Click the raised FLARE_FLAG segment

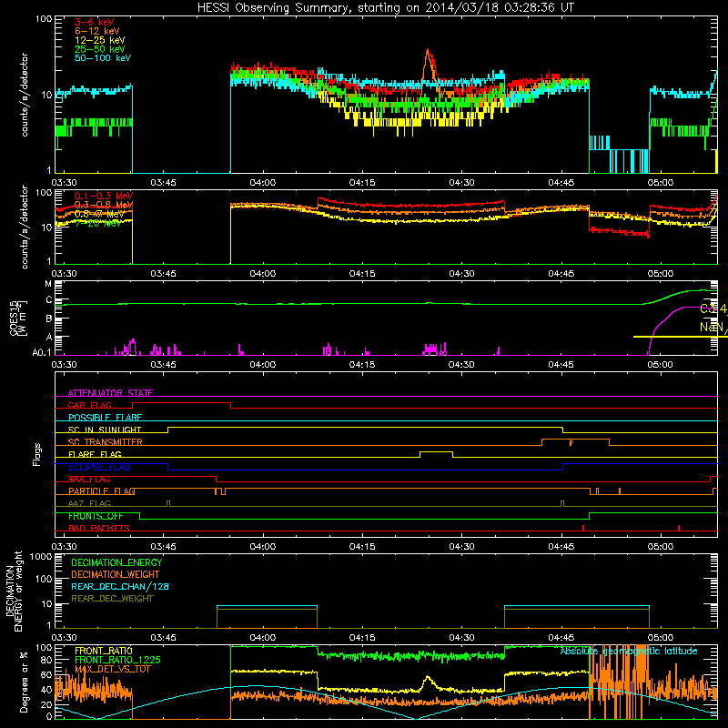click(436, 451)
